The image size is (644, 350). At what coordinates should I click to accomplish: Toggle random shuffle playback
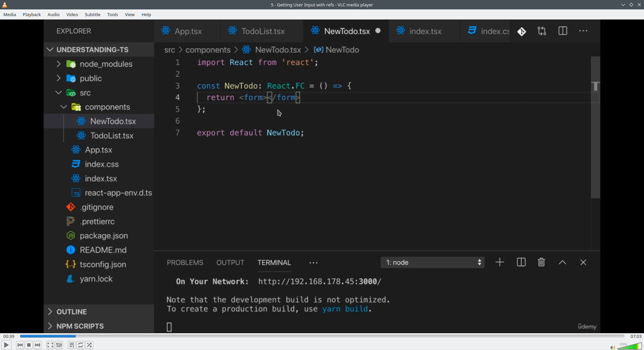[90, 345]
